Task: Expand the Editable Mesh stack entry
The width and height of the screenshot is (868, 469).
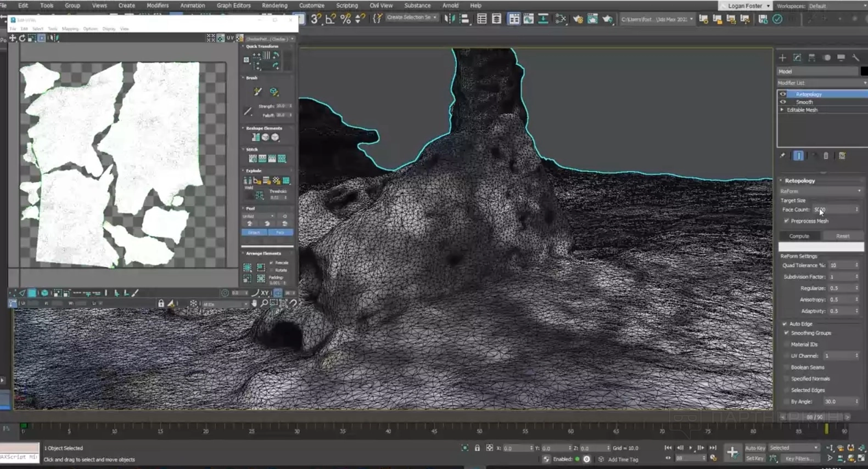Action: pyautogui.click(x=782, y=110)
